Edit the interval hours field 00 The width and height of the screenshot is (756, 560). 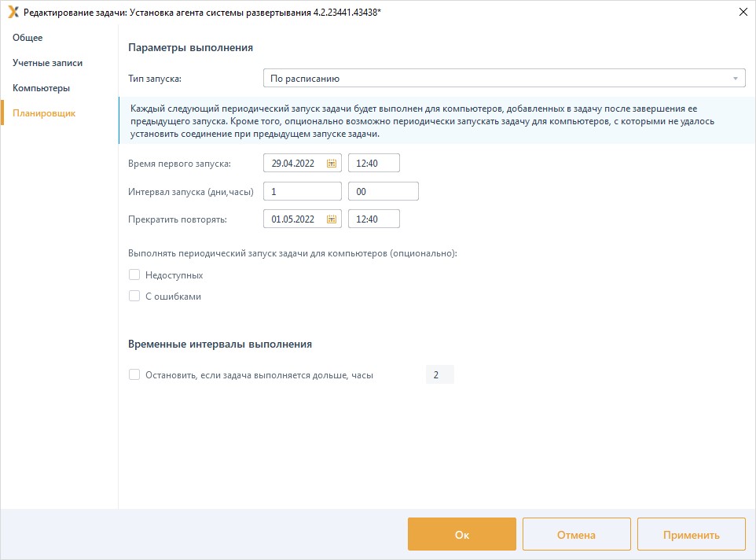[x=384, y=191]
